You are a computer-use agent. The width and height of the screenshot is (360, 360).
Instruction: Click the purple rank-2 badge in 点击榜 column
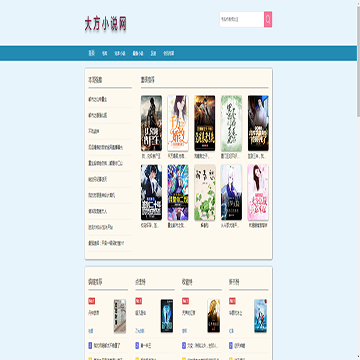[137, 345]
